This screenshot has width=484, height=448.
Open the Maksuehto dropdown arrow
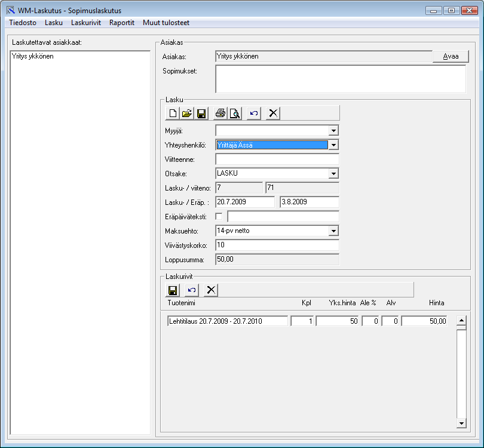(333, 231)
